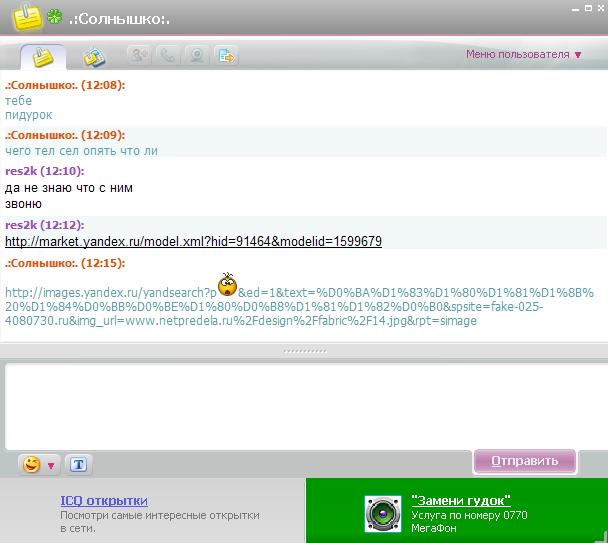Screen dimensions: 608x543
Task: Click the send file icon
Action: pyautogui.click(x=226, y=56)
